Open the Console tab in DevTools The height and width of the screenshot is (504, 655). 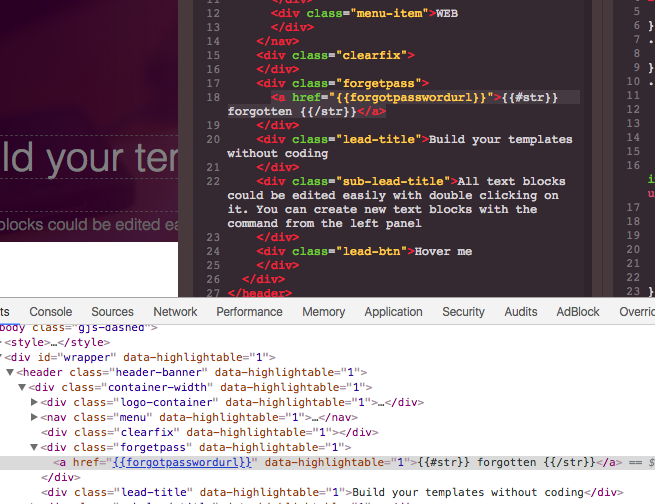51,312
